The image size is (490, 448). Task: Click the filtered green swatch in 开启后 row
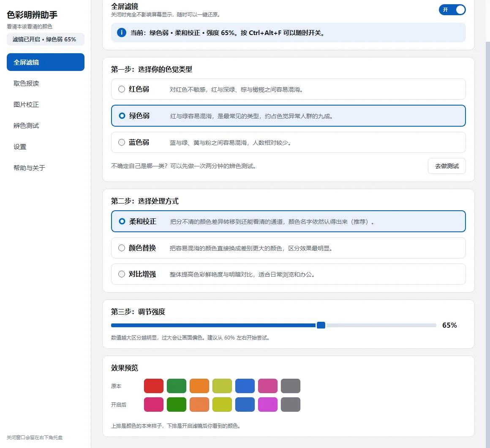[177, 405]
